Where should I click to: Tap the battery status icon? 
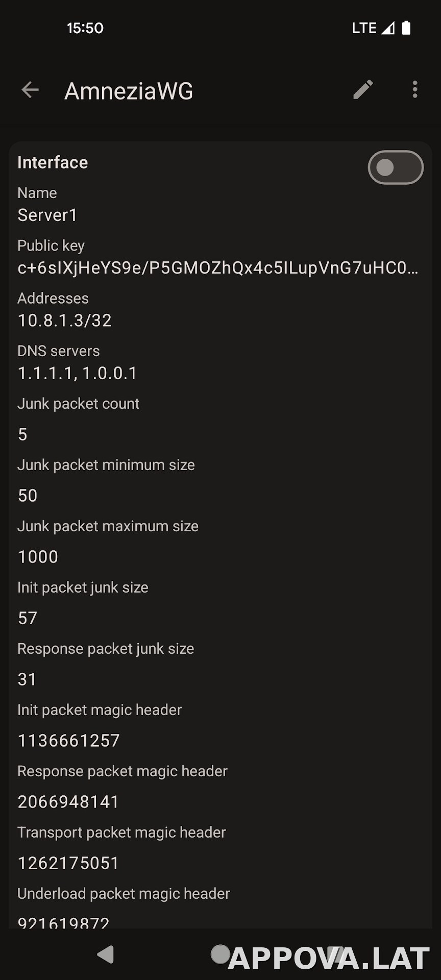click(406, 28)
